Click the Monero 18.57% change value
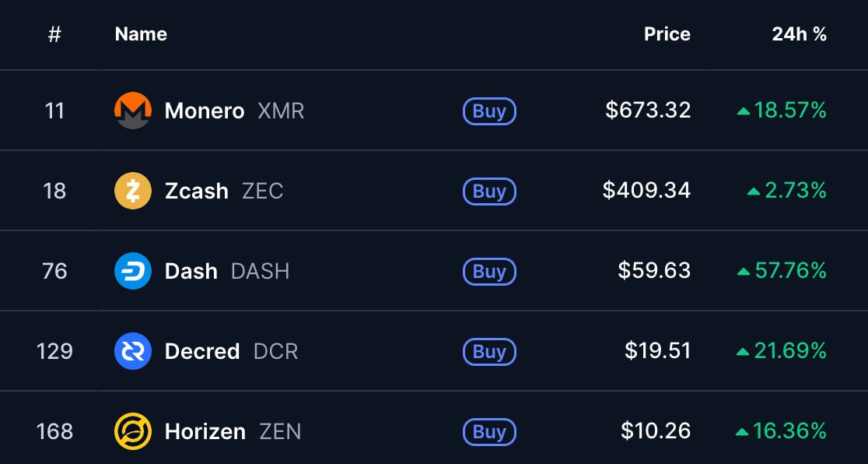Viewport: 868px width, 464px height. click(x=789, y=111)
